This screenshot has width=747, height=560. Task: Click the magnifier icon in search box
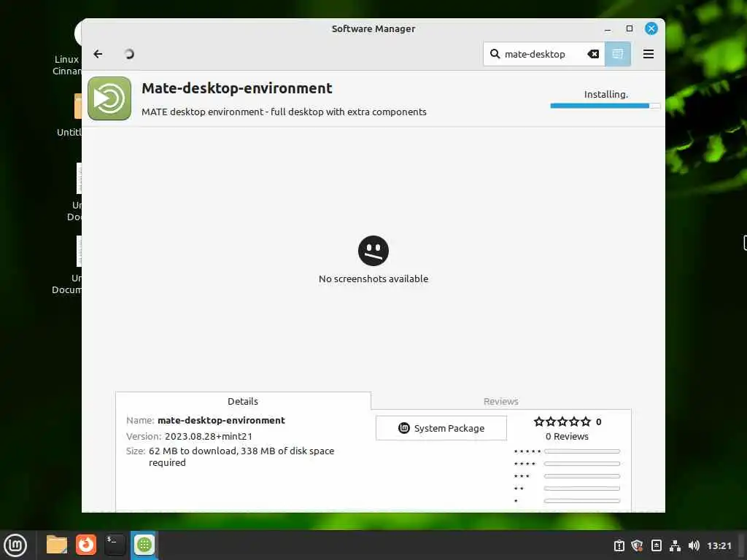(x=495, y=54)
